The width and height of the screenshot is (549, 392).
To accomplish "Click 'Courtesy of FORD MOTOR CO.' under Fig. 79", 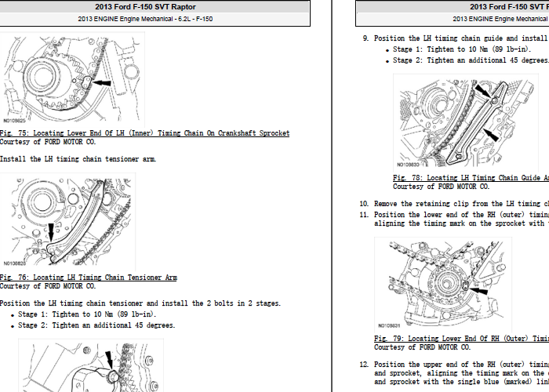I will [x=422, y=347].
